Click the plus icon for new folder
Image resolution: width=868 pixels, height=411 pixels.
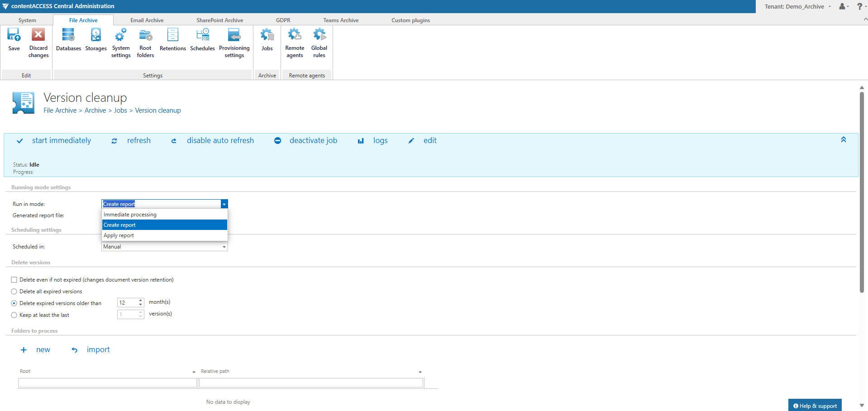pyautogui.click(x=24, y=350)
